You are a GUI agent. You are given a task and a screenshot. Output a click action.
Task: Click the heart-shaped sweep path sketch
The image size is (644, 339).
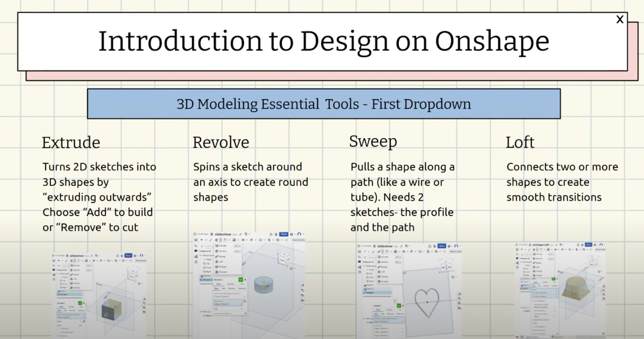pos(427,303)
